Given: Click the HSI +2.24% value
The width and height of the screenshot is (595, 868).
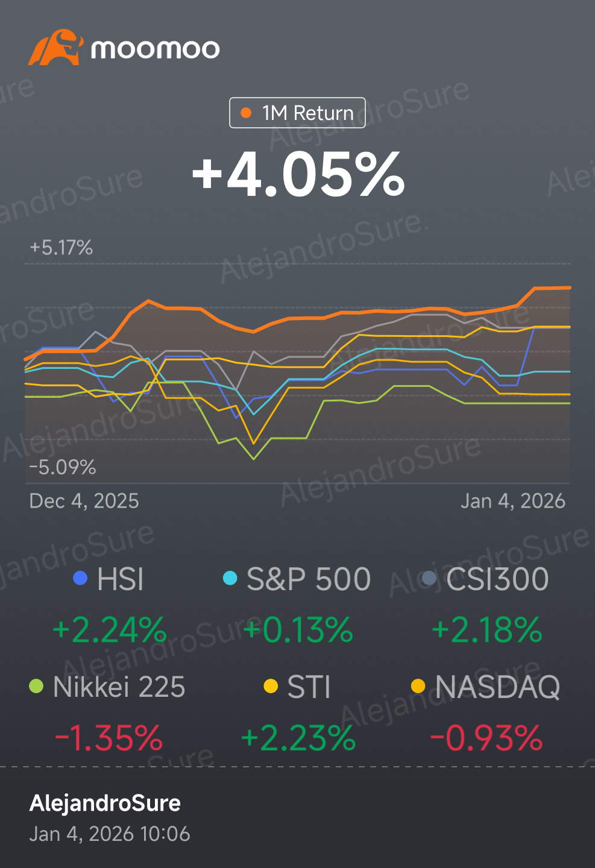Looking at the screenshot, I should click(109, 630).
